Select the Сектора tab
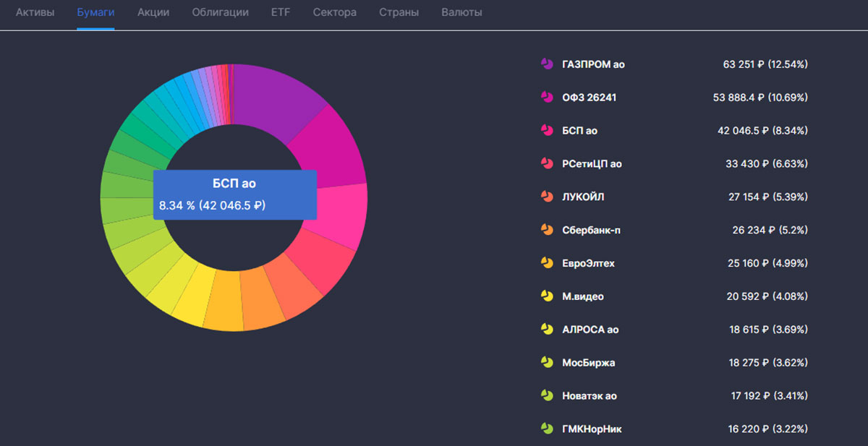Image resolution: width=868 pixels, height=446 pixels. (x=335, y=12)
